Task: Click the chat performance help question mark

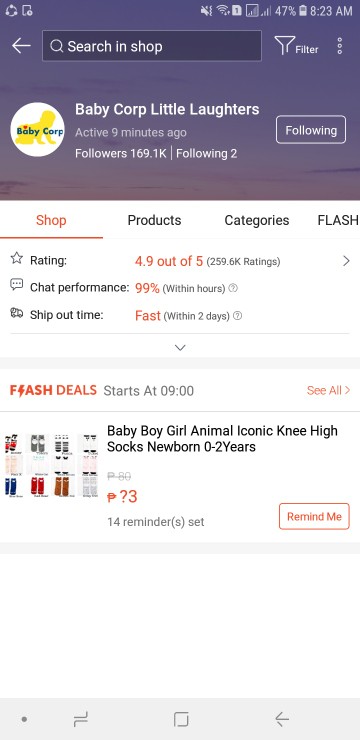Action: pos(233,288)
